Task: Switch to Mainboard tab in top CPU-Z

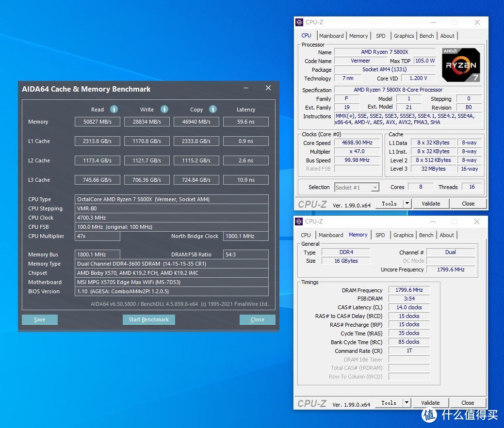Action: click(331, 36)
